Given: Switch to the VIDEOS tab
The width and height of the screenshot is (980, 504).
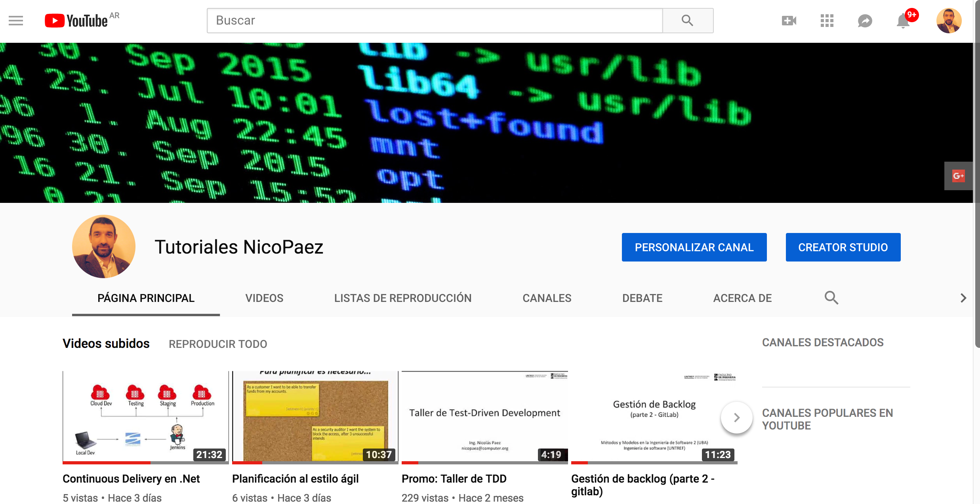Looking at the screenshot, I should pos(264,298).
